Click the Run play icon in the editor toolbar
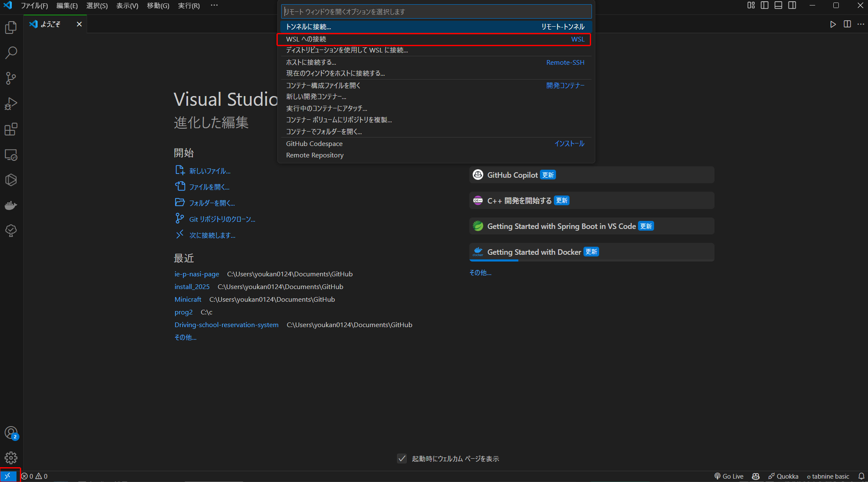 [x=833, y=24]
